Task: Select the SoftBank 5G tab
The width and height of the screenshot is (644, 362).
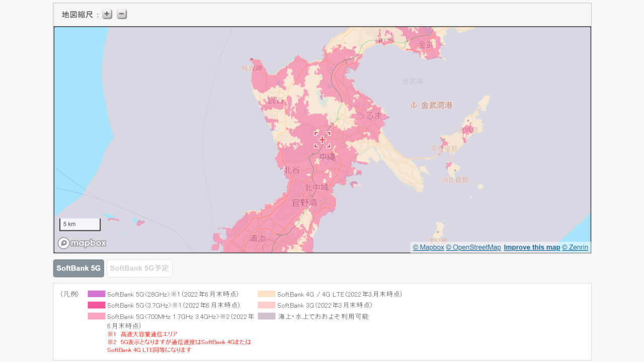Action: [x=78, y=268]
